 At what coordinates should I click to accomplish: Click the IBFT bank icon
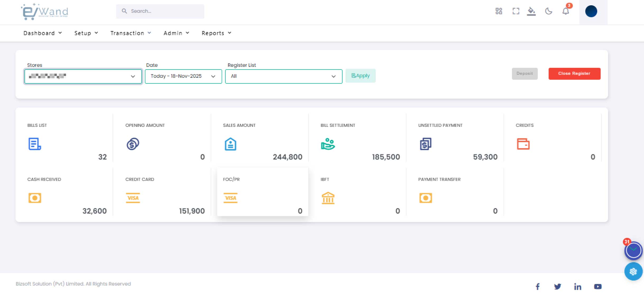[328, 198]
